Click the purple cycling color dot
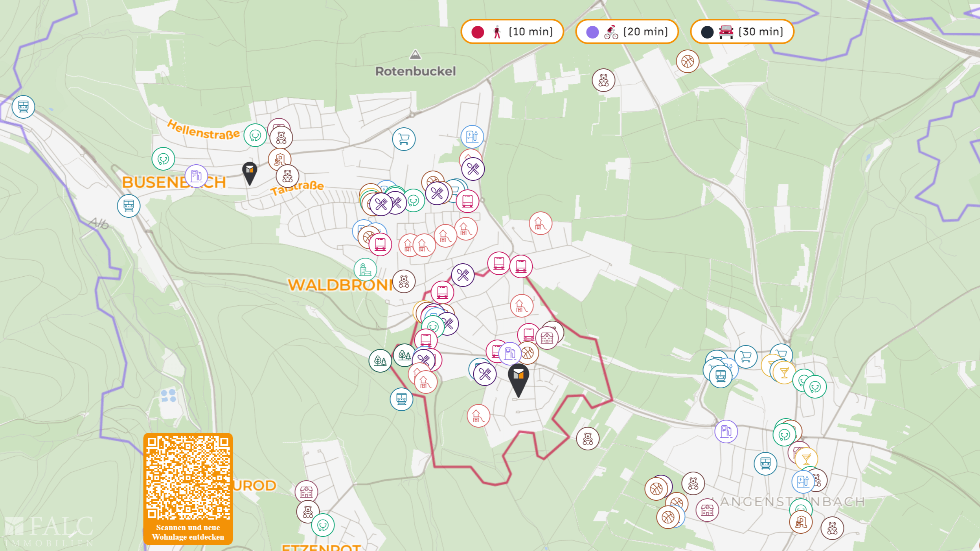The height and width of the screenshot is (551, 980). click(x=592, y=32)
